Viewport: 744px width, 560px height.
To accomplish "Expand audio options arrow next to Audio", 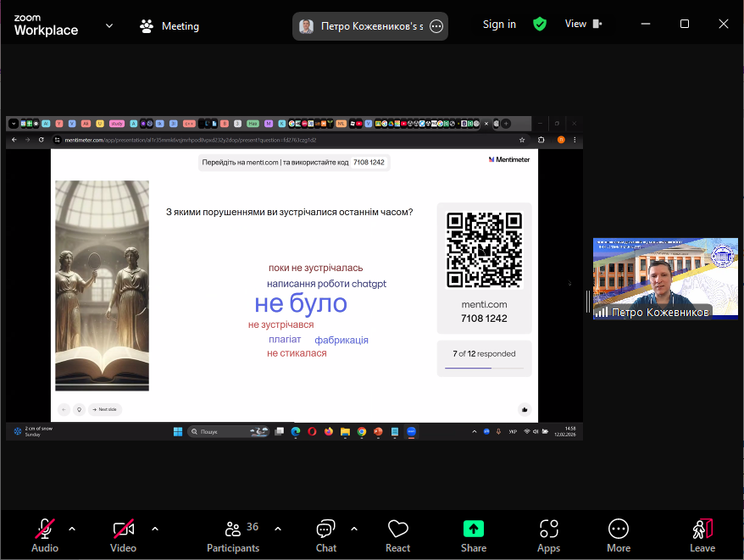I will [72, 529].
